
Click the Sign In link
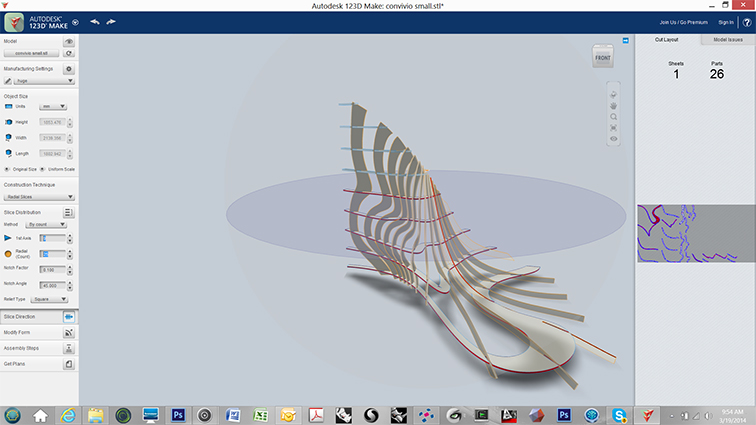(x=726, y=22)
